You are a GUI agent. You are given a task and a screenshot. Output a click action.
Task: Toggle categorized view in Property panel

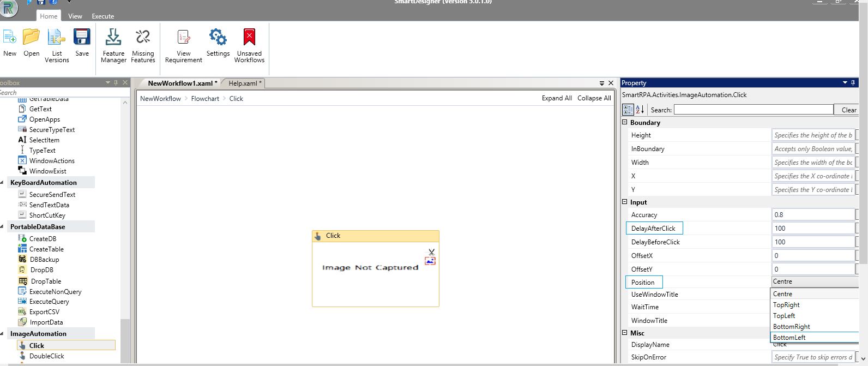pyautogui.click(x=628, y=110)
